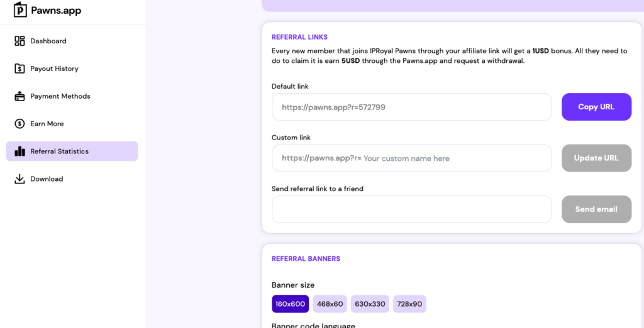Viewport: 644px width, 328px height.
Task: Click the Dashboard grid icon
Action: 19,41
